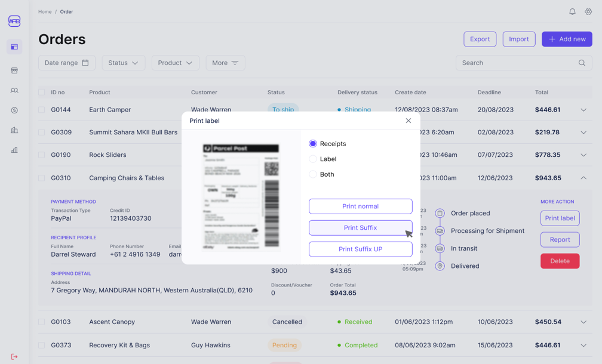Image resolution: width=602 pixels, height=364 pixels.
Task: Open the dollar payments icon in sidebar
Action: point(14,110)
